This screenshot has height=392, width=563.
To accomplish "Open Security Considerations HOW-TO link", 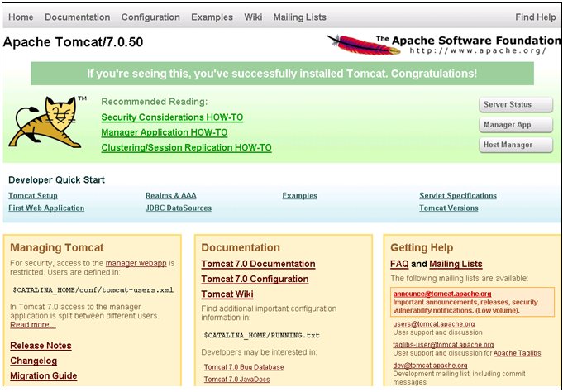I will (x=172, y=117).
